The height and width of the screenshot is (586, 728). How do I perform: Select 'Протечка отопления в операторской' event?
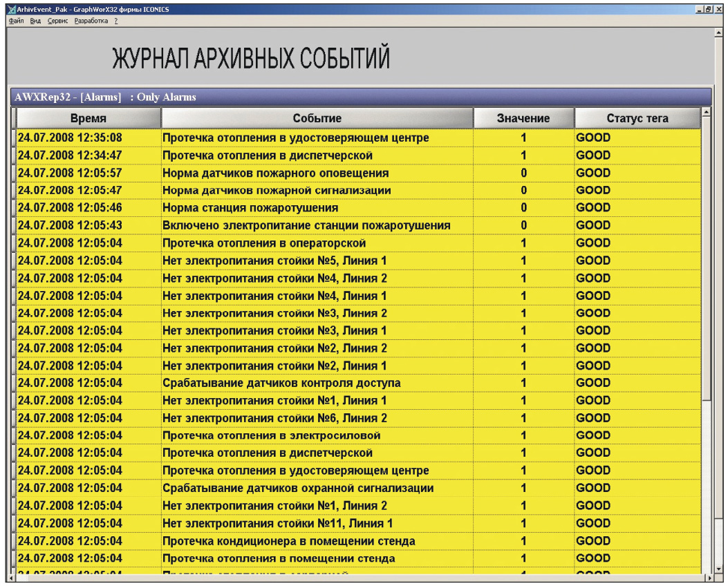[x=263, y=243]
